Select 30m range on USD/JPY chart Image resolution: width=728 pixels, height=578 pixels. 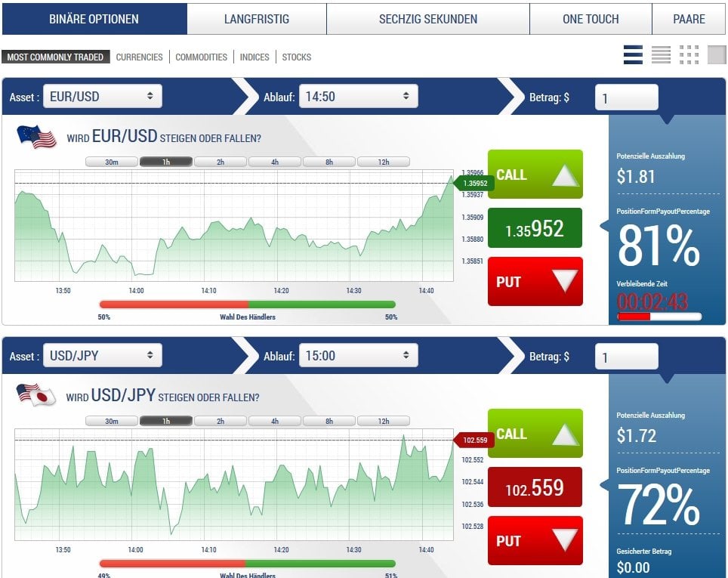point(112,421)
